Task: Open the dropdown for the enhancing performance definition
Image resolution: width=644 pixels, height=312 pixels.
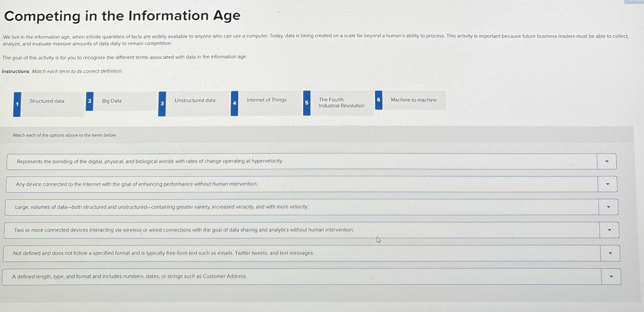Action: [x=608, y=184]
